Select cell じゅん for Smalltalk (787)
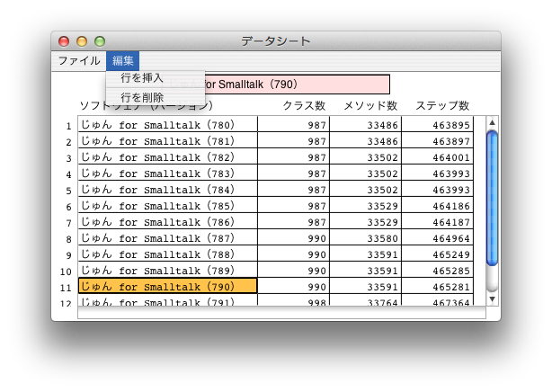This screenshot has width=552, height=392. coord(168,238)
